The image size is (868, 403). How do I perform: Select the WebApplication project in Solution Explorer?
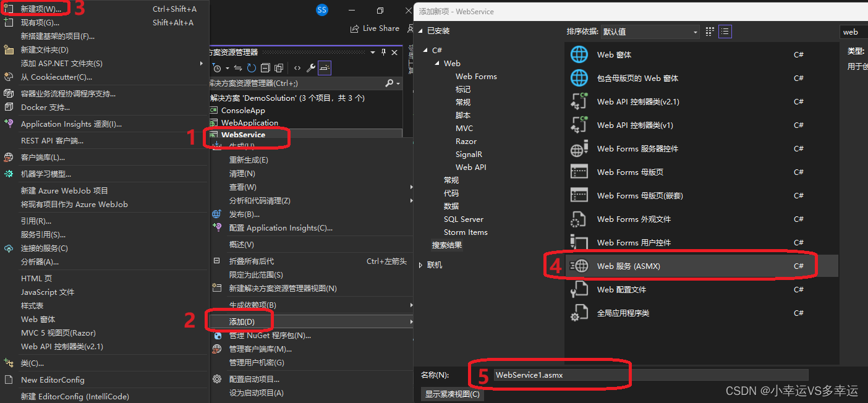tap(250, 122)
